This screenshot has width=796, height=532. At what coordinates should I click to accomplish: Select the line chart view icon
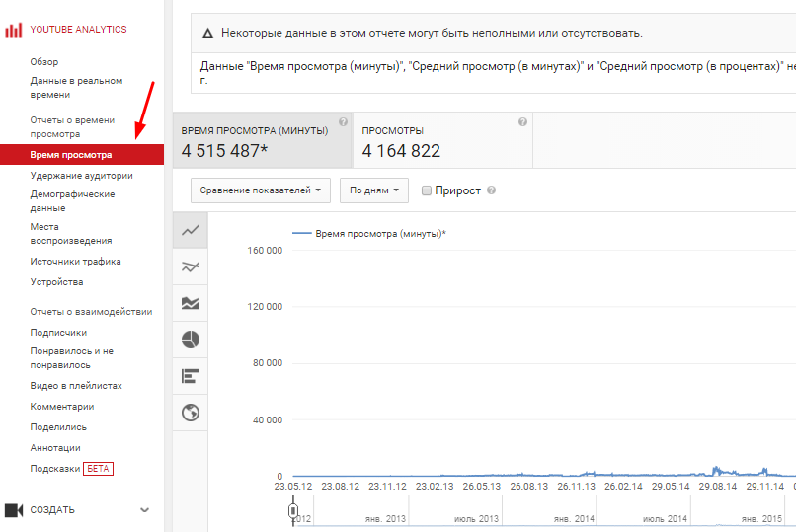pos(191,230)
